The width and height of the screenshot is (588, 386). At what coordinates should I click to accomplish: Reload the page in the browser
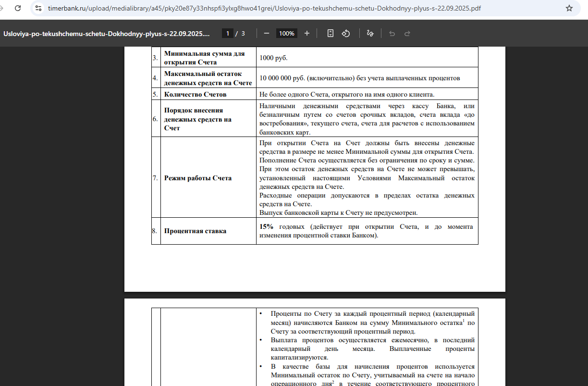[18, 8]
